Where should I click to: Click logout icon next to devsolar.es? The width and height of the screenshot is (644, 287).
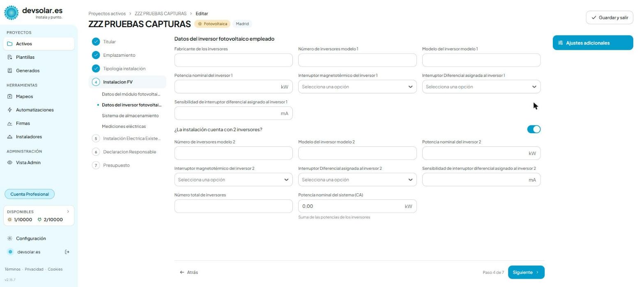pyautogui.click(x=67, y=252)
